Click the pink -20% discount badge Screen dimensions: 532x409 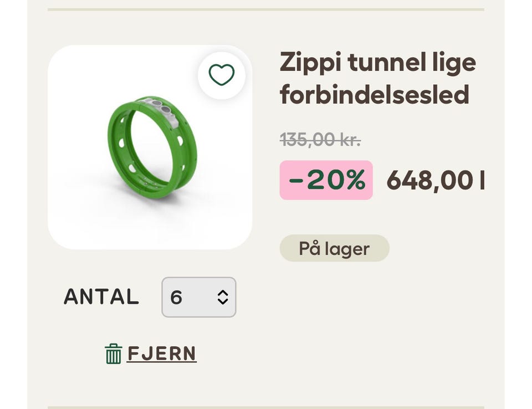point(326,180)
